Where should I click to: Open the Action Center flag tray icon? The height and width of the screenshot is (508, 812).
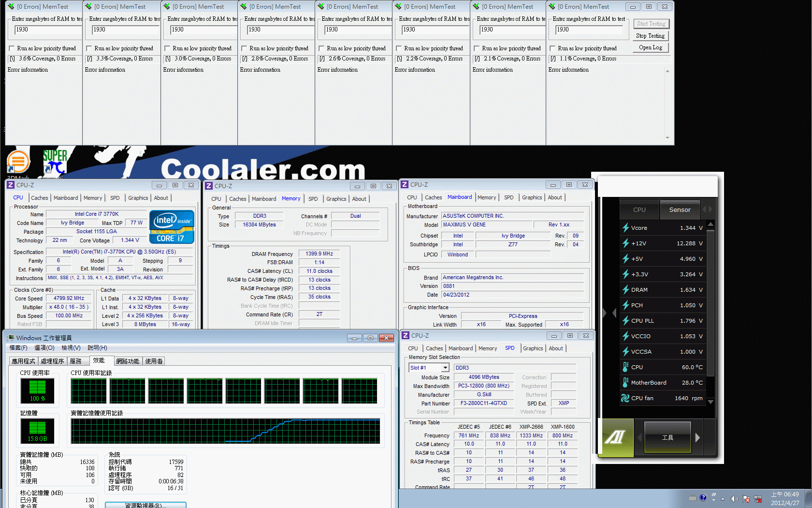(746, 499)
